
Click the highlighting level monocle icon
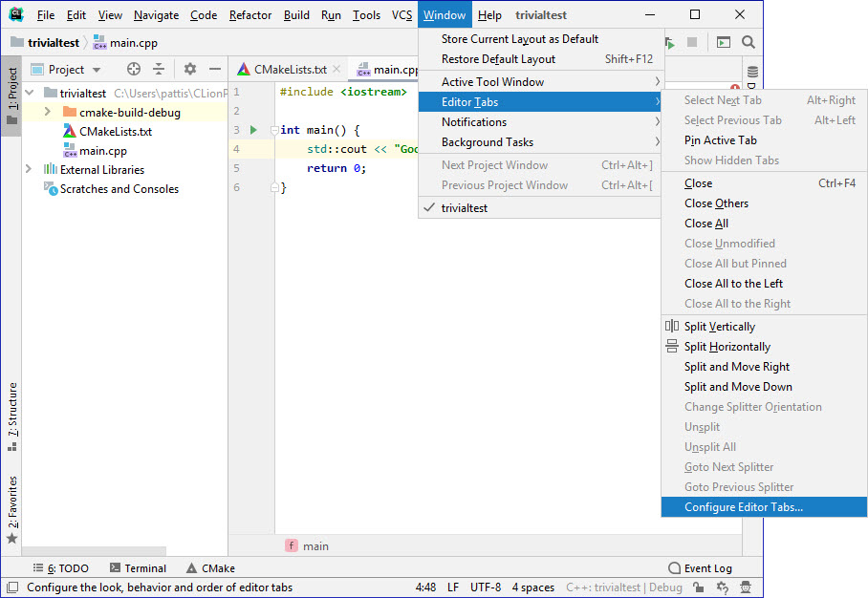pyautogui.click(x=747, y=588)
